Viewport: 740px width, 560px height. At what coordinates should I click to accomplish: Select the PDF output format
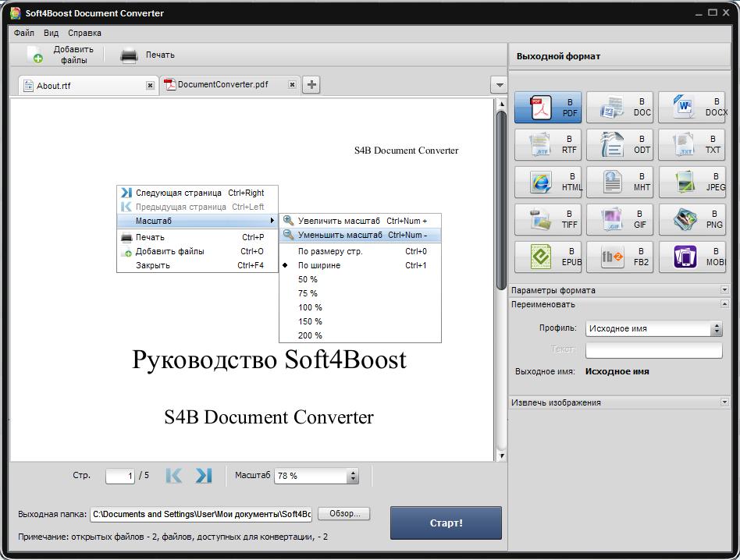(548, 108)
